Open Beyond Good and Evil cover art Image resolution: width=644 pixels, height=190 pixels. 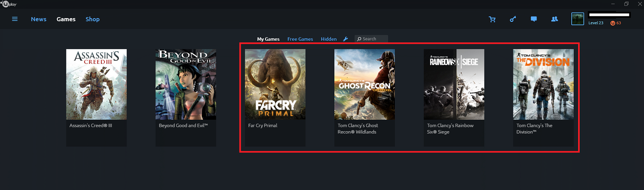click(x=186, y=84)
